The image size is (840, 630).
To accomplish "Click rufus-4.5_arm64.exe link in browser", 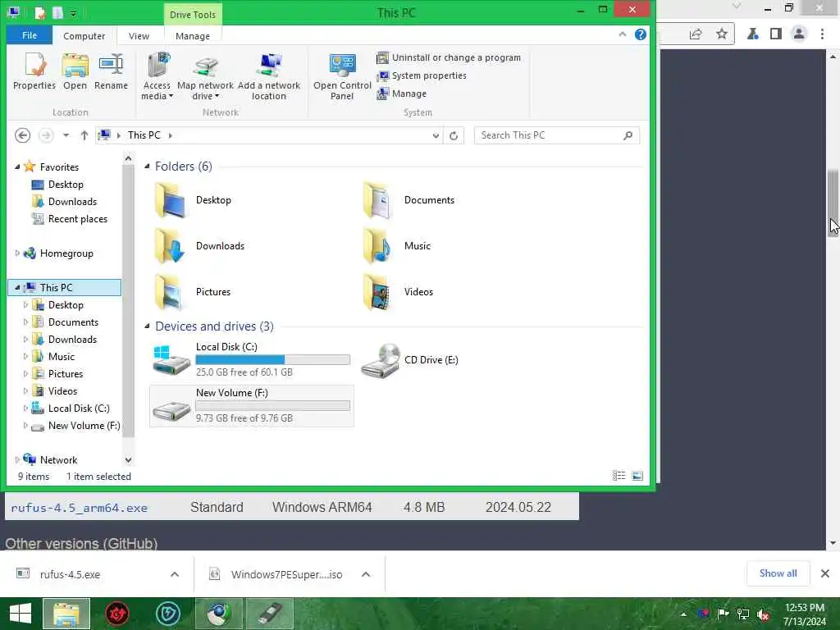I will (x=79, y=508).
